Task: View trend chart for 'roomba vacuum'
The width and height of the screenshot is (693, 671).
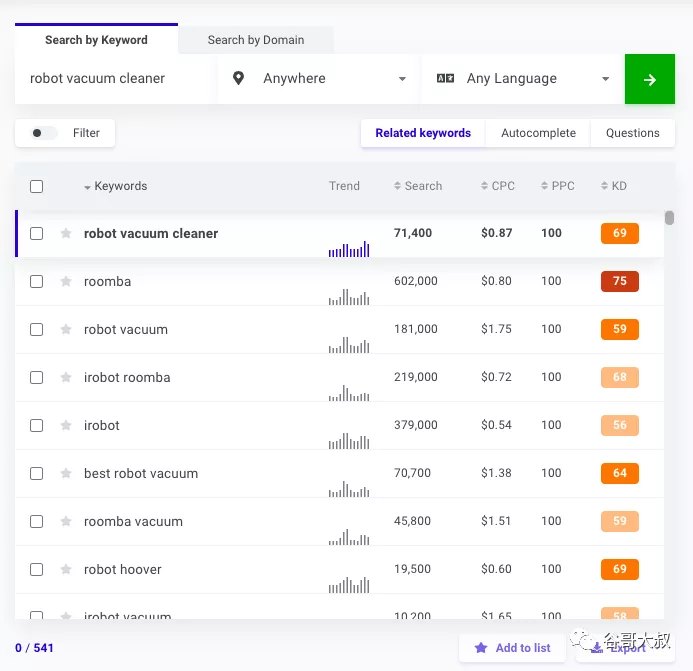Action: pyautogui.click(x=349, y=537)
